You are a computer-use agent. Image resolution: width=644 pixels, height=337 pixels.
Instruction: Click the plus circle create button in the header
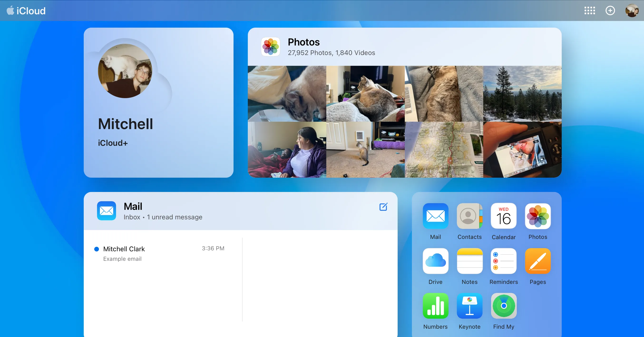[x=610, y=10]
